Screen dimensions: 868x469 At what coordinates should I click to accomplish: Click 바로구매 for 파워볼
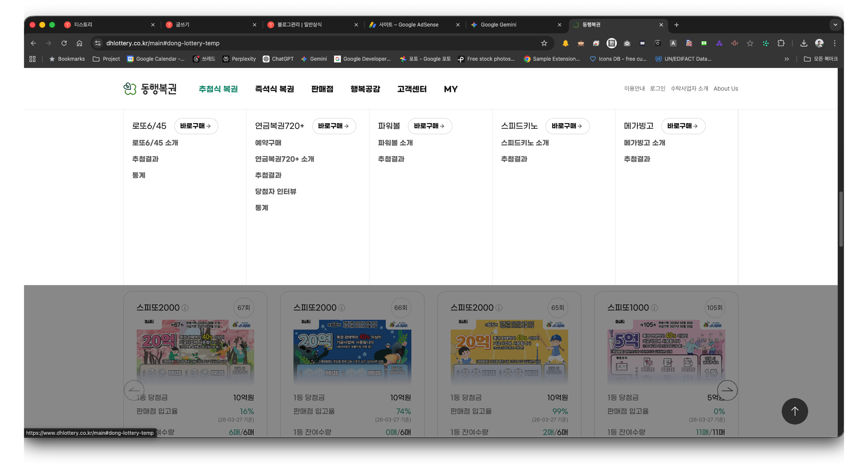[x=430, y=126]
